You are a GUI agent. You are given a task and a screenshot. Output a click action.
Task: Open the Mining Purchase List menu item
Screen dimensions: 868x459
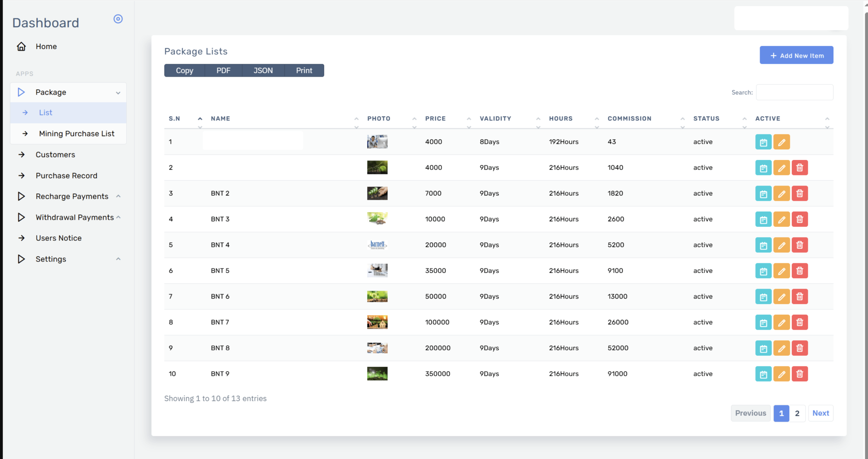click(x=77, y=134)
